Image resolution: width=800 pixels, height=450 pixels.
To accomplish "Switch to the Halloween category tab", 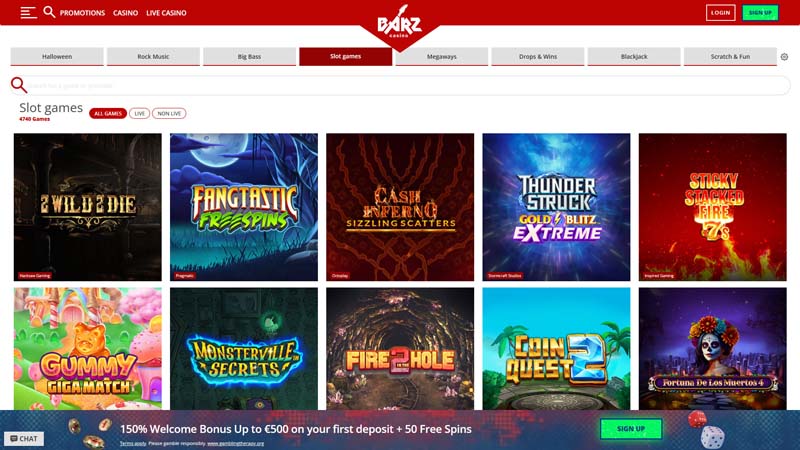I will (57, 57).
